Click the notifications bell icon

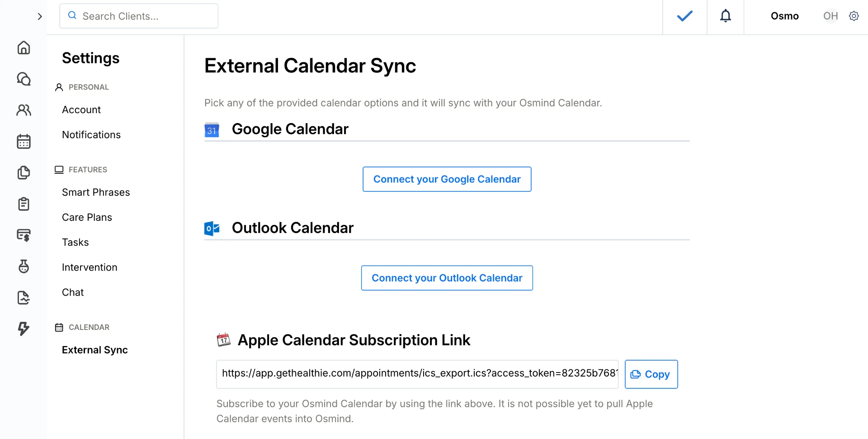pyautogui.click(x=725, y=16)
